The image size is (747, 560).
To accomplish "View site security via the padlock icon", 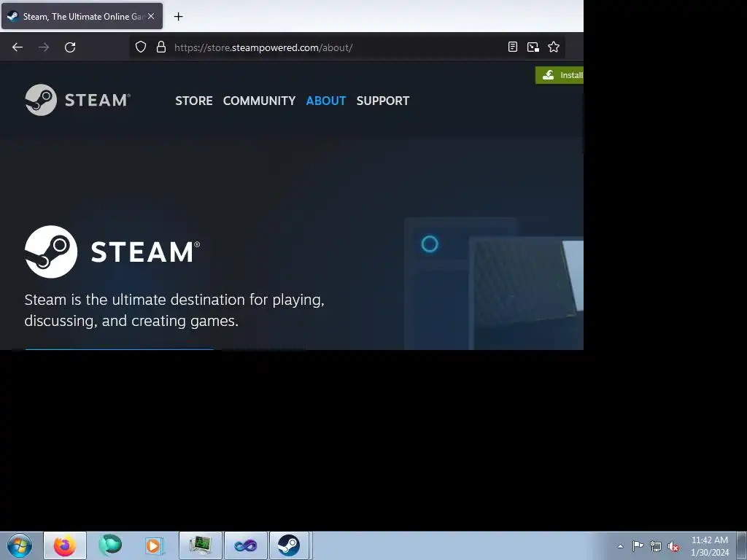I will pyautogui.click(x=161, y=47).
